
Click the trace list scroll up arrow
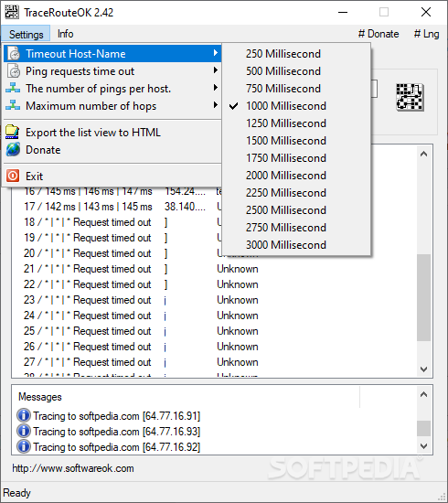423,154
